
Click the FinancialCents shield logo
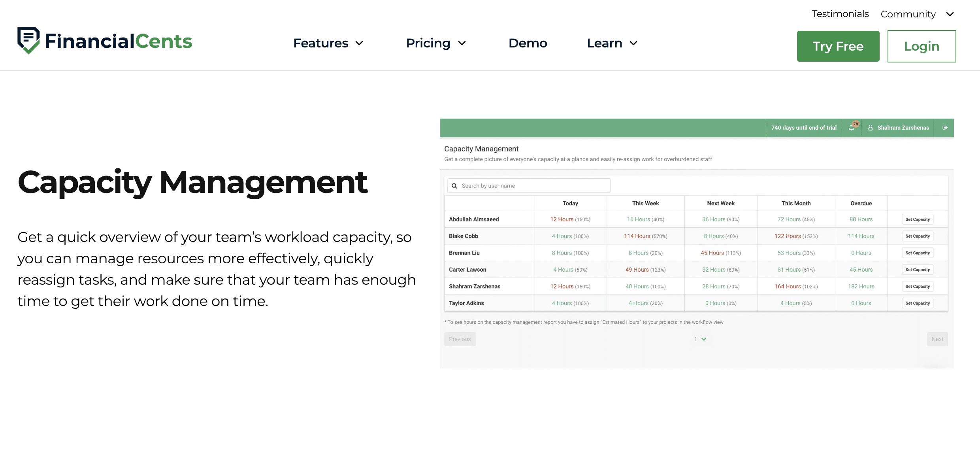(28, 41)
